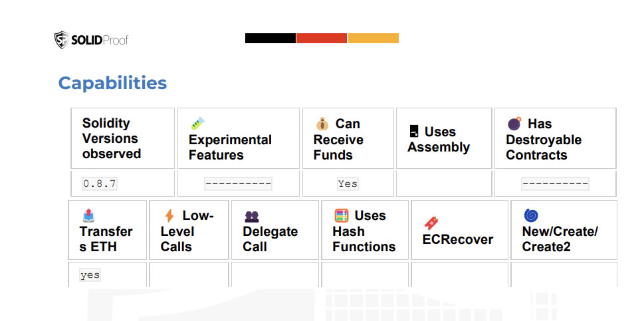The image size is (644, 321).
Task: Click the lightning bolt Low-Level Calls icon
Action: 169,215
